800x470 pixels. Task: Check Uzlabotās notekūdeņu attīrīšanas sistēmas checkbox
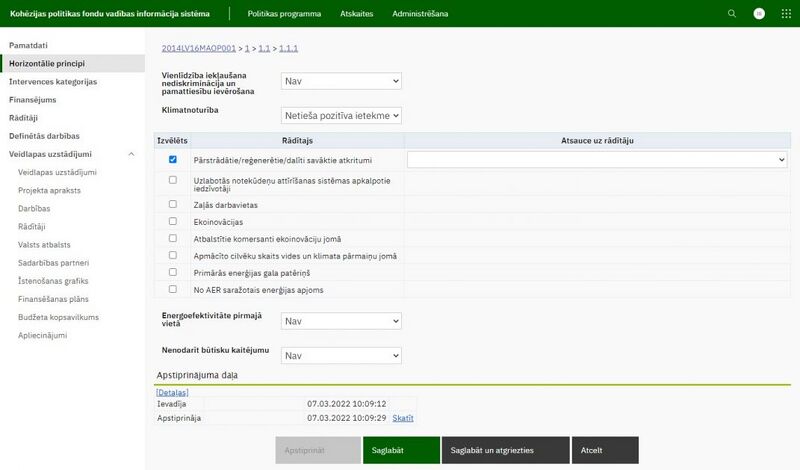pos(173,180)
